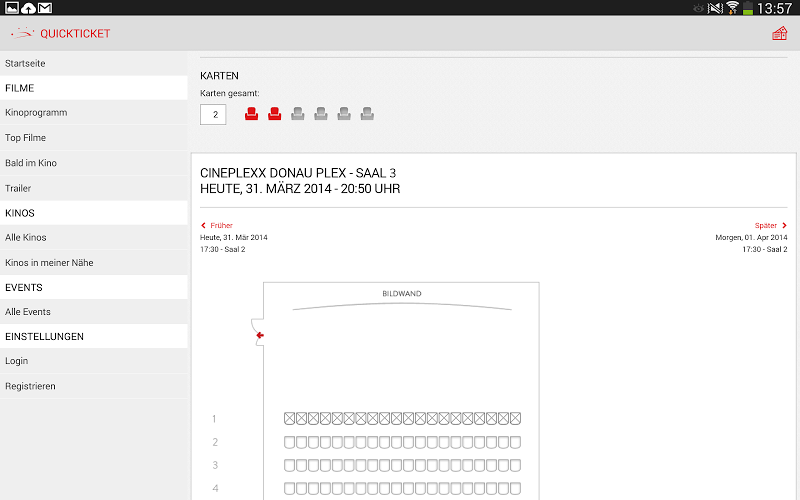This screenshot has height=500, width=800.
Task: Select the fifth seat ticket icon
Action: coord(344,114)
